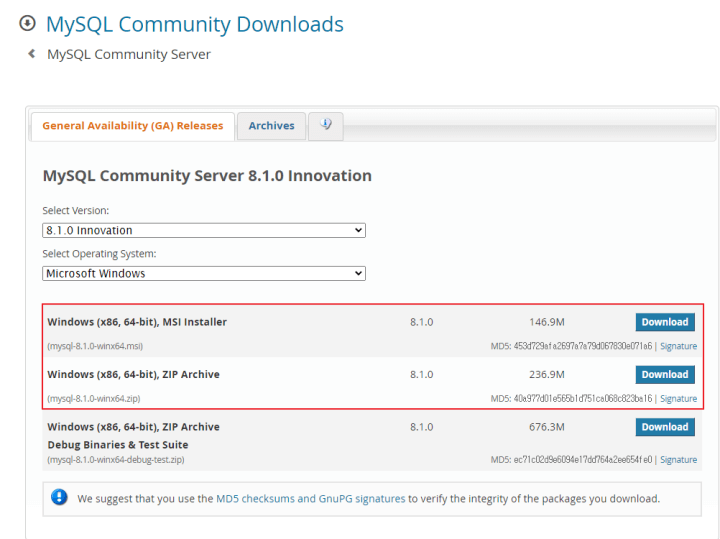Image resolution: width=720 pixels, height=539 pixels.
Task: Download the 676.3M Debug Binaries ZIP
Action: (665, 427)
